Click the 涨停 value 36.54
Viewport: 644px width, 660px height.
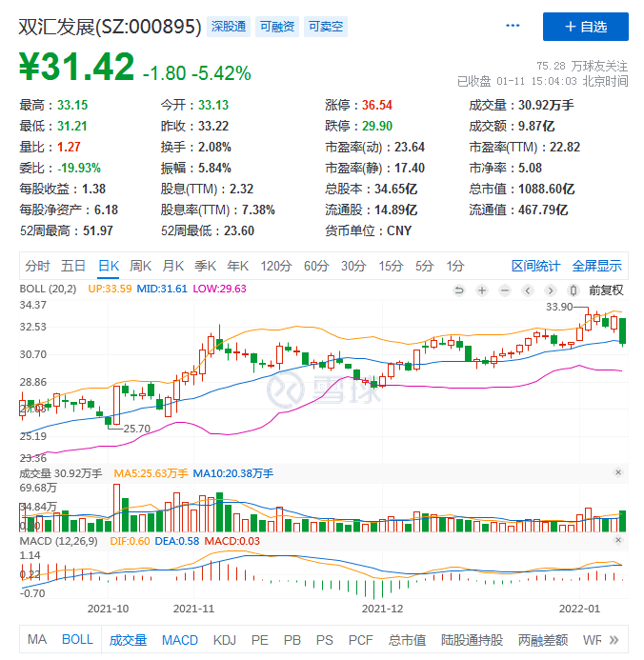click(377, 105)
